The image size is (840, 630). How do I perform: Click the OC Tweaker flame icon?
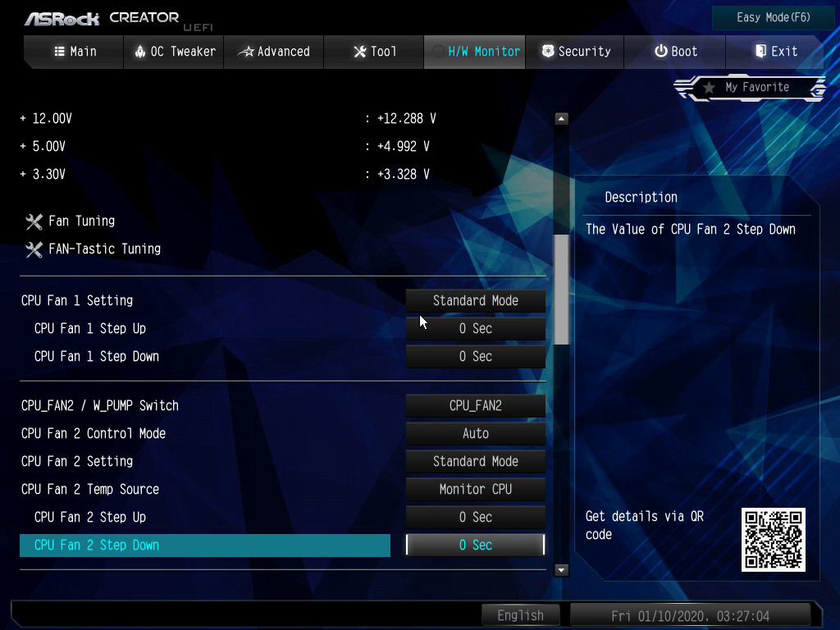139,52
